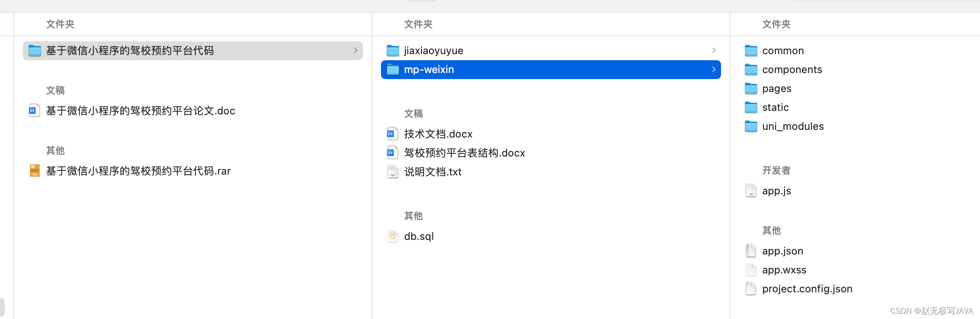Click the mp-weixin folder icon
Image resolution: width=980 pixels, height=319 pixels.
coord(393,70)
